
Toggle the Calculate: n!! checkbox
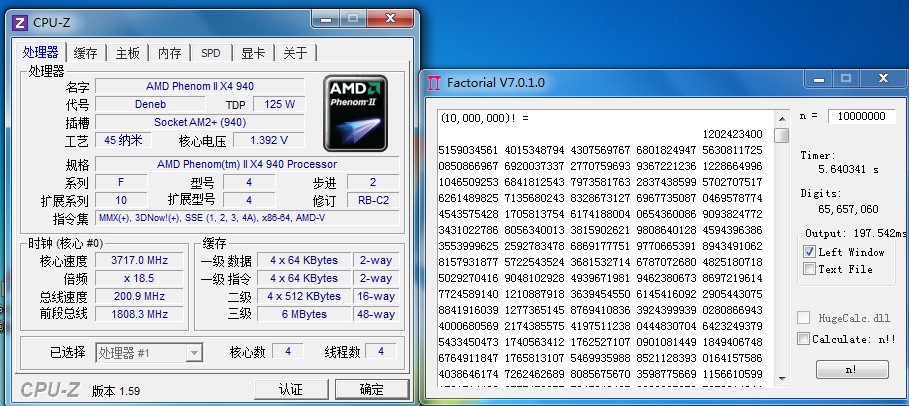coord(803,339)
